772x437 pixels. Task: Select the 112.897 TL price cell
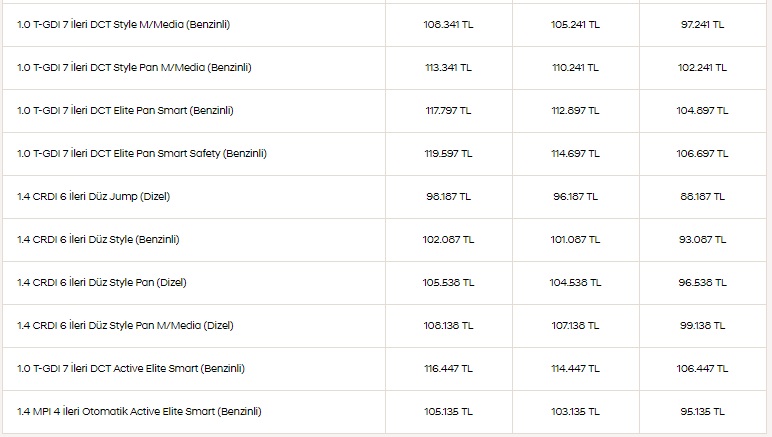click(x=576, y=111)
